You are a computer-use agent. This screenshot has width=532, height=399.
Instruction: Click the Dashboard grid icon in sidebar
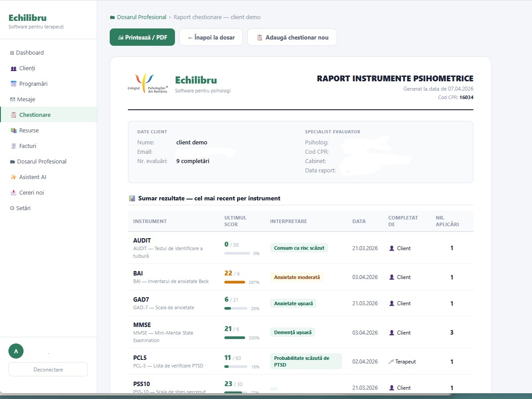click(x=12, y=53)
